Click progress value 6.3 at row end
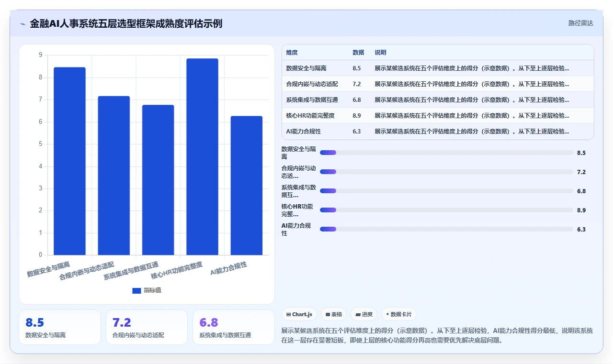Image resolution: width=613 pixels, height=364 pixels. 581,229
